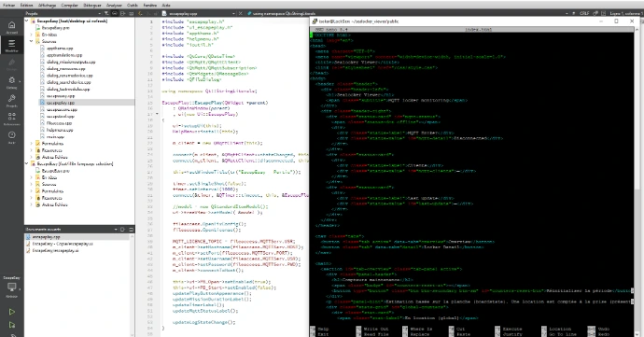644x337 pixels.
Task: Open the Fichier menu
Action: 8,6
